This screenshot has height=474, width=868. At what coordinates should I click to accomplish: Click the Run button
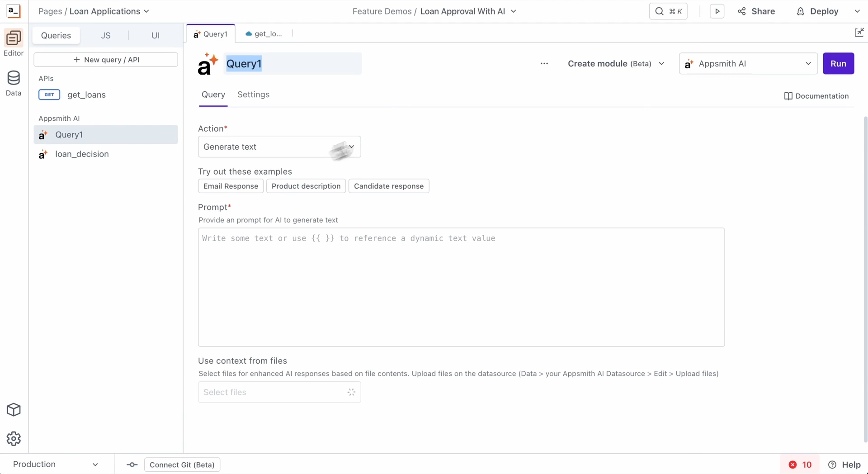pos(838,64)
